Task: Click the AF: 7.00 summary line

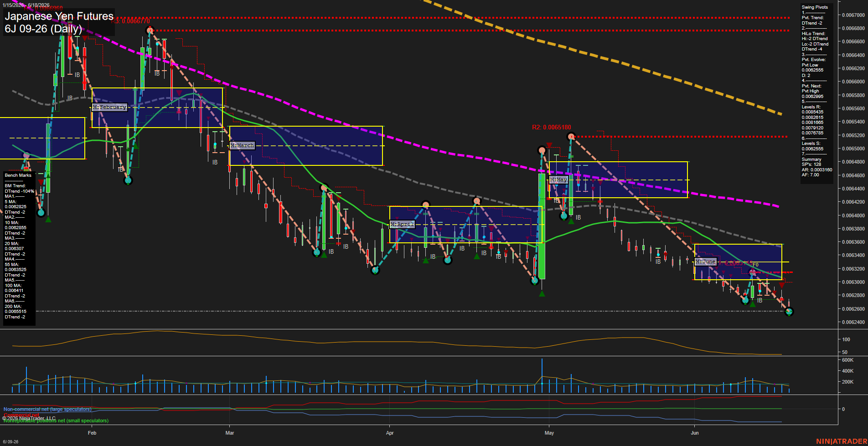Action: point(811,175)
